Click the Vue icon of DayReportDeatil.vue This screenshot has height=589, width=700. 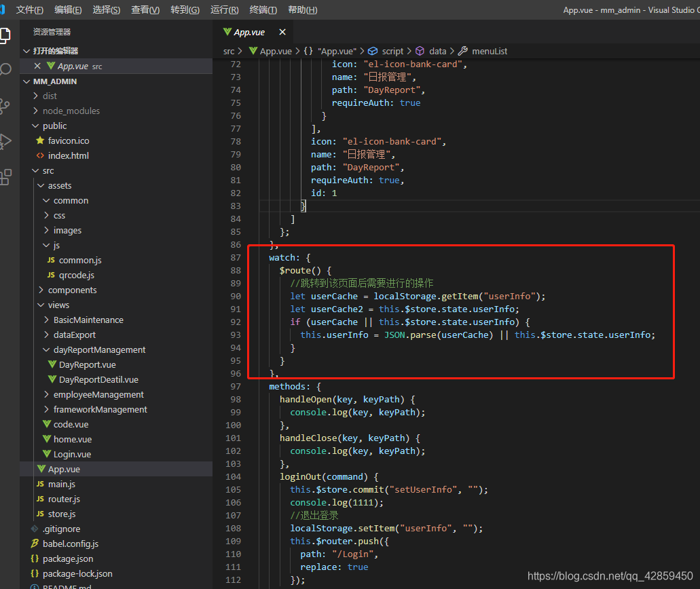tap(52, 379)
